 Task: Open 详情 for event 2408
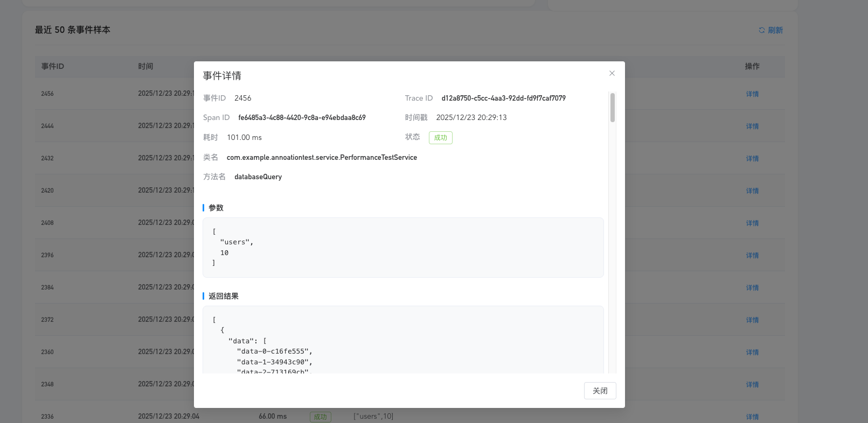(x=752, y=223)
